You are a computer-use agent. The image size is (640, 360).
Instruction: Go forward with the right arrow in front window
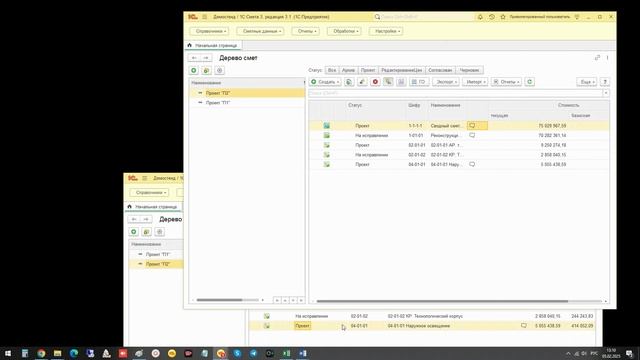[x=206, y=58]
